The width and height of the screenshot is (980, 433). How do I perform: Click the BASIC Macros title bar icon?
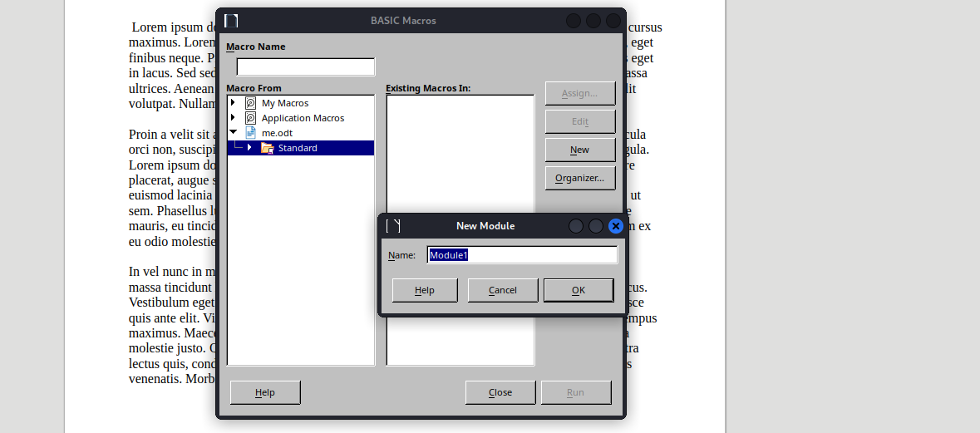231,21
